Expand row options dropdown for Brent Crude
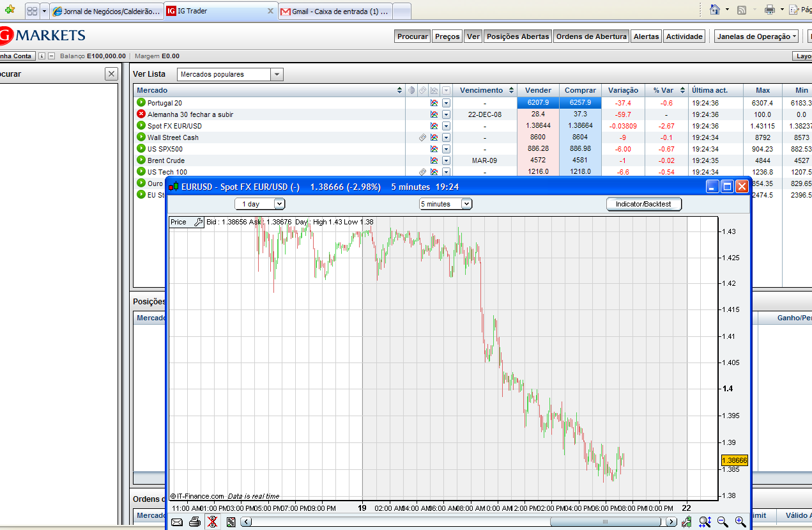The width and height of the screenshot is (812, 530). (x=446, y=160)
